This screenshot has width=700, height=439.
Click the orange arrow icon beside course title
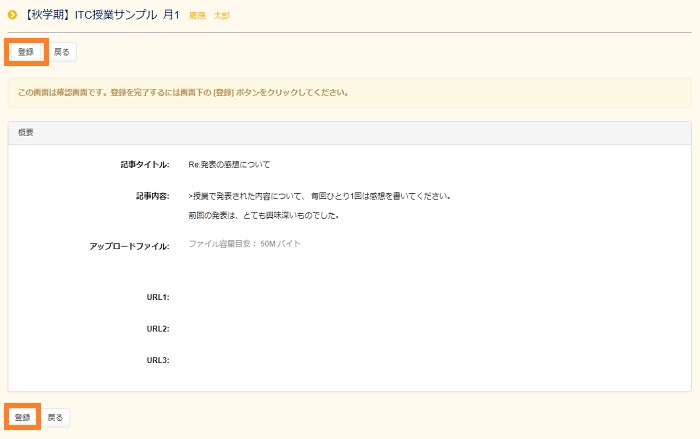pos(12,15)
